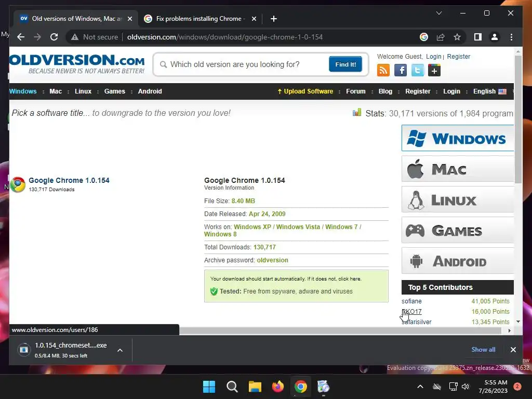Open contributor sofiane profile
This screenshot has width=532, height=399.
[411, 301]
